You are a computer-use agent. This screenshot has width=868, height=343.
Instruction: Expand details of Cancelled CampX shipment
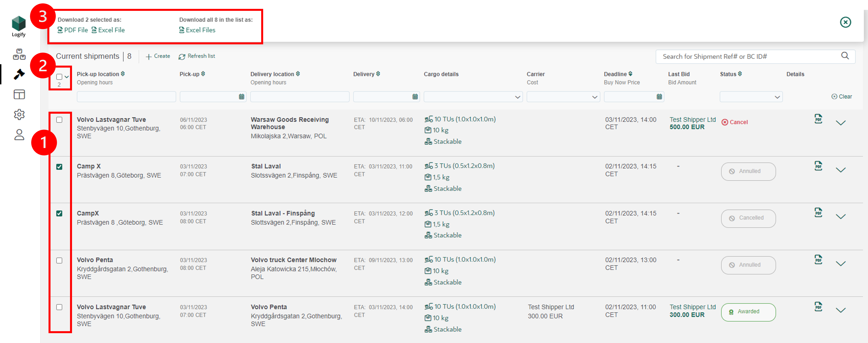tap(841, 217)
